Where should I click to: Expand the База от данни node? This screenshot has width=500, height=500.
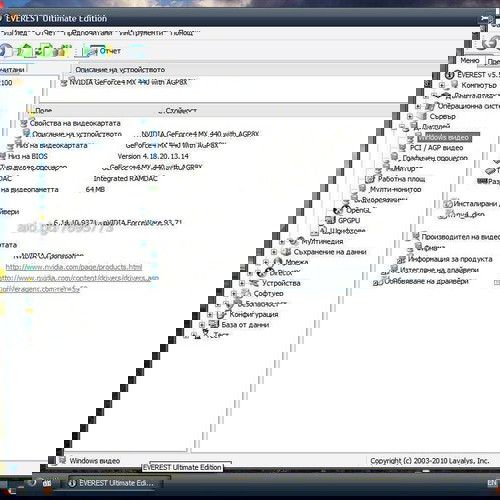coord(202,325)
